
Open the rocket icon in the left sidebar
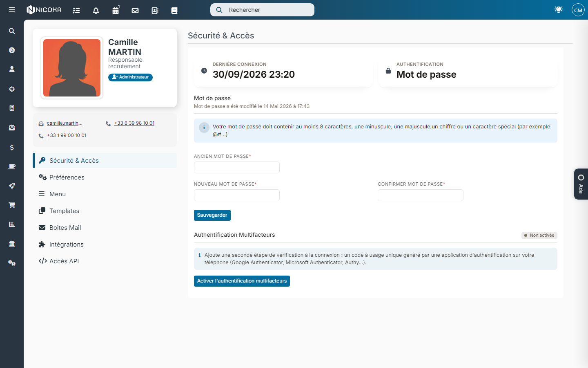coord(12,186)
